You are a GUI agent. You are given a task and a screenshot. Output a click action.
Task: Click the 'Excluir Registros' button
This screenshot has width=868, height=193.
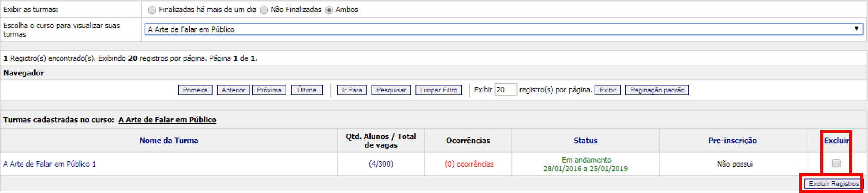(833, 183)
